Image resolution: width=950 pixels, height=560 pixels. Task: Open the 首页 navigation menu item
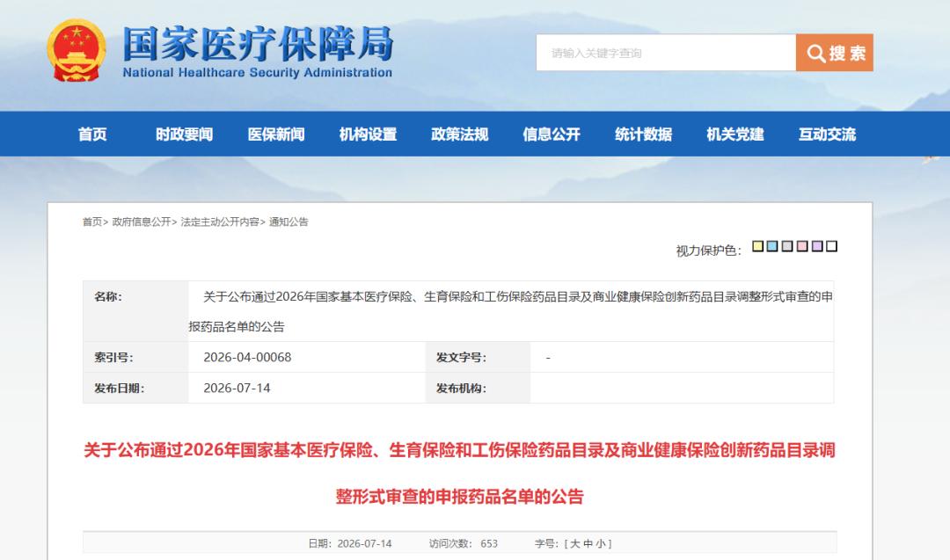pos(92,135)
